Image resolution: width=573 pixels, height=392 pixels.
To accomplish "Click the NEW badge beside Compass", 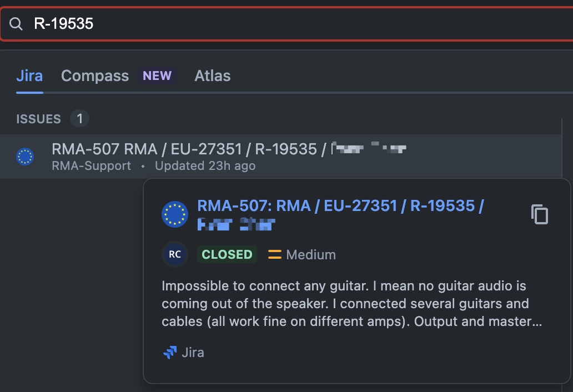I will 157,76.
